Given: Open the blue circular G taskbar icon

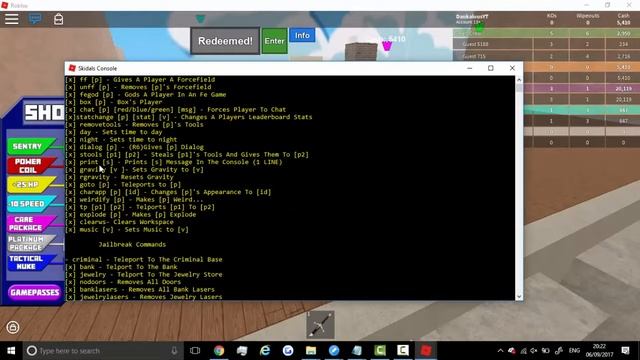Looking at the screenshot, I should tap(288, 351).
